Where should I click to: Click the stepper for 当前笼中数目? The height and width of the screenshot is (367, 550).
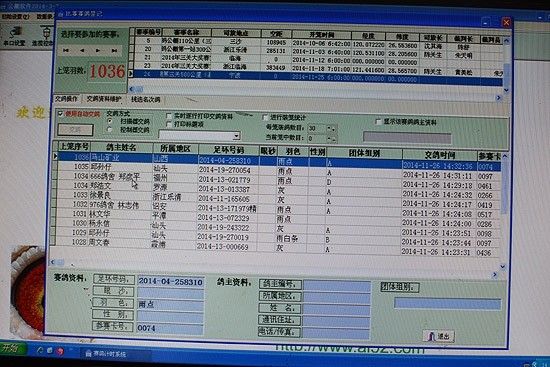(x=331, y=139)
